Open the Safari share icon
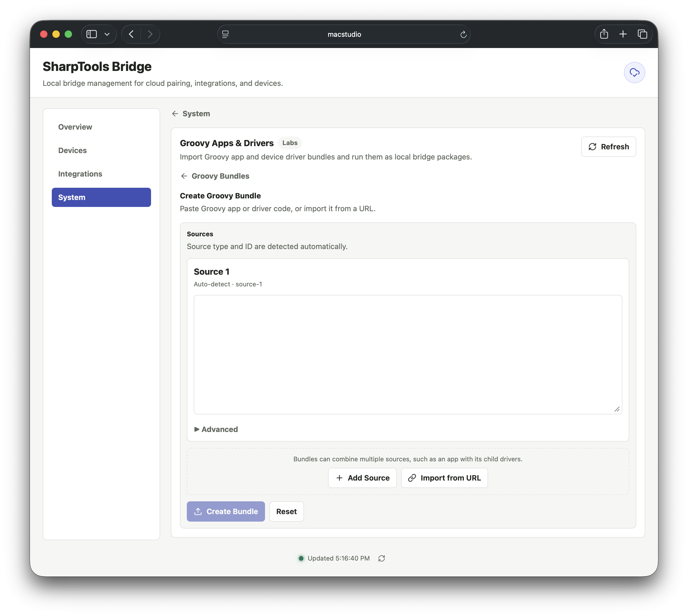Image resolution: width=688 pixels, height=616 pixels. pos(604,34)
